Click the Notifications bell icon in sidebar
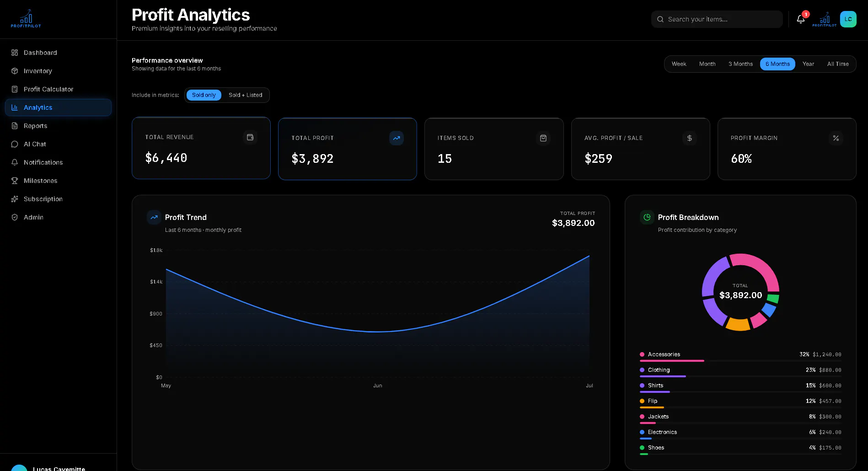The image size is (868, 471). click(x=15, y=162)
